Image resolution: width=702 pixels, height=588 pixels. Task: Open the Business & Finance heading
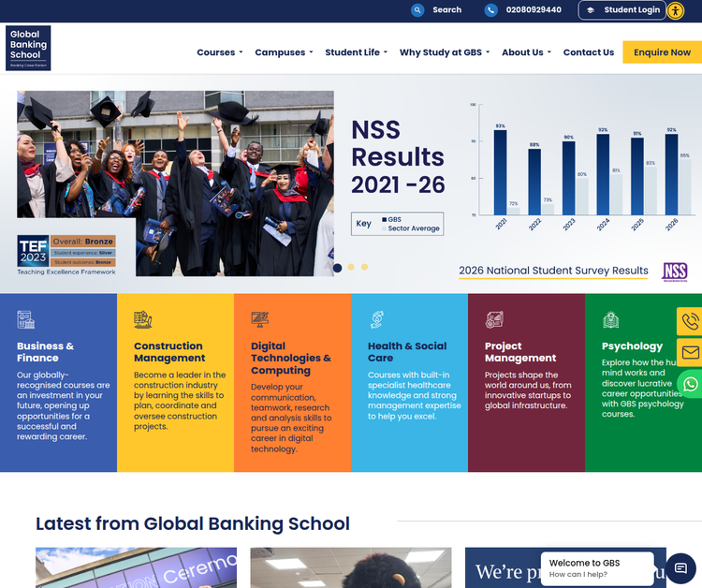click(x=45, y=352)
